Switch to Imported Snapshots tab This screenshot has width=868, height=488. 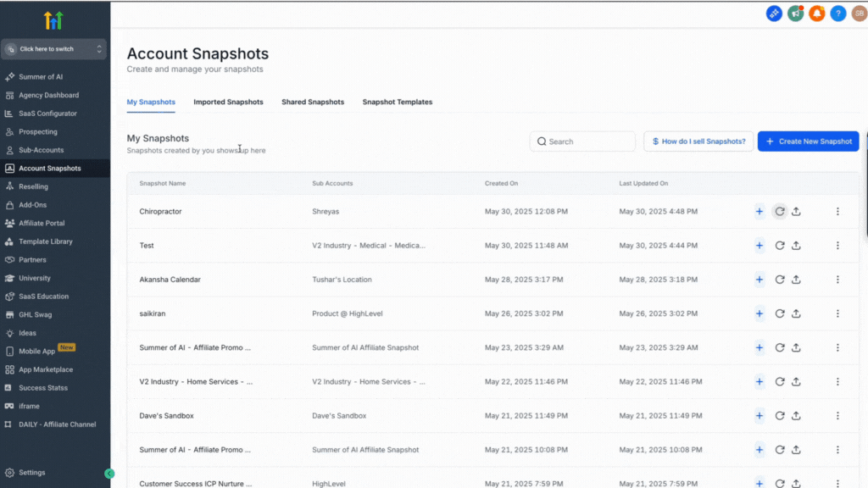point(228,102)
